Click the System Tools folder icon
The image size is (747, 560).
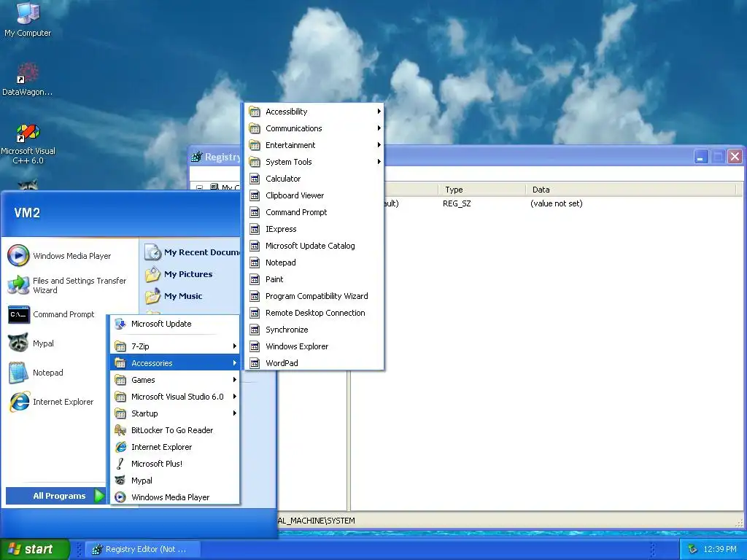point(255,162)
